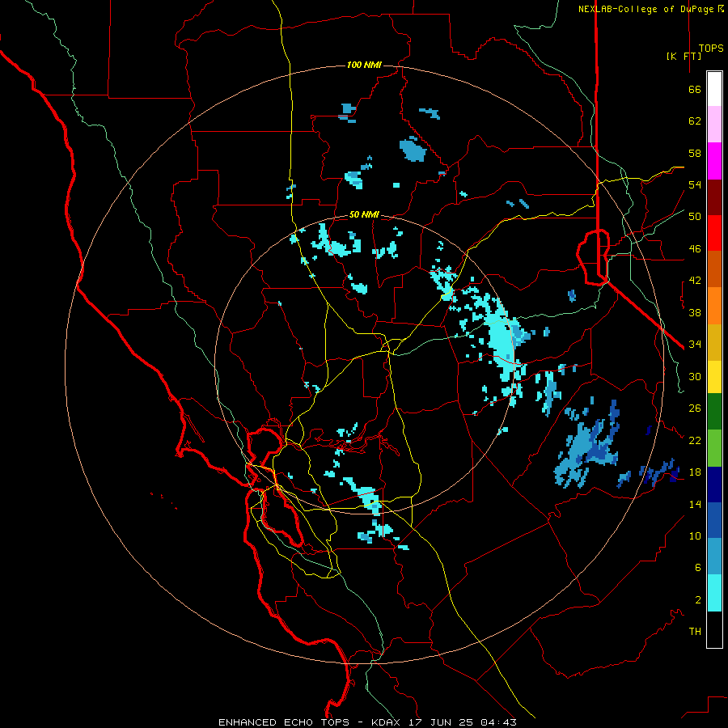728x728 pixels.
Task: Click the bright orange legend swatch
Action: 714,306
